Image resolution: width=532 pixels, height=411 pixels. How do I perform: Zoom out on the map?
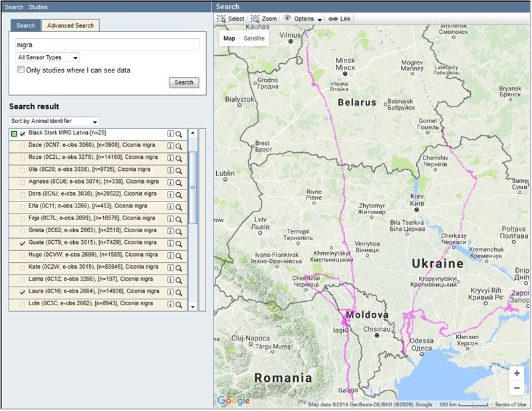point(517,388)
